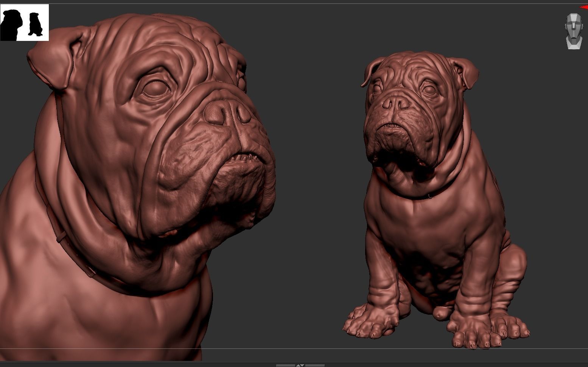
Task: Click the CamView head orientation widget
Action: point(574,31)
